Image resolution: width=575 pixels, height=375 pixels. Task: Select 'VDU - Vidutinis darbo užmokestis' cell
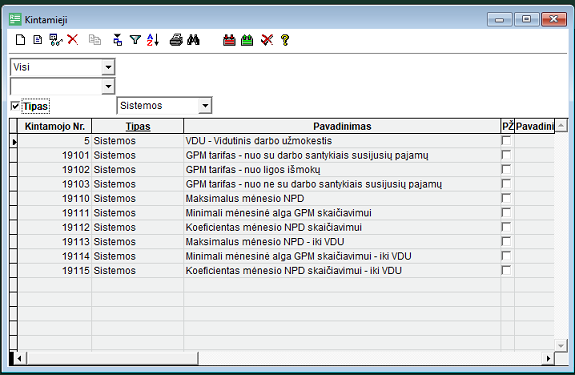click(x=342, y=141)
